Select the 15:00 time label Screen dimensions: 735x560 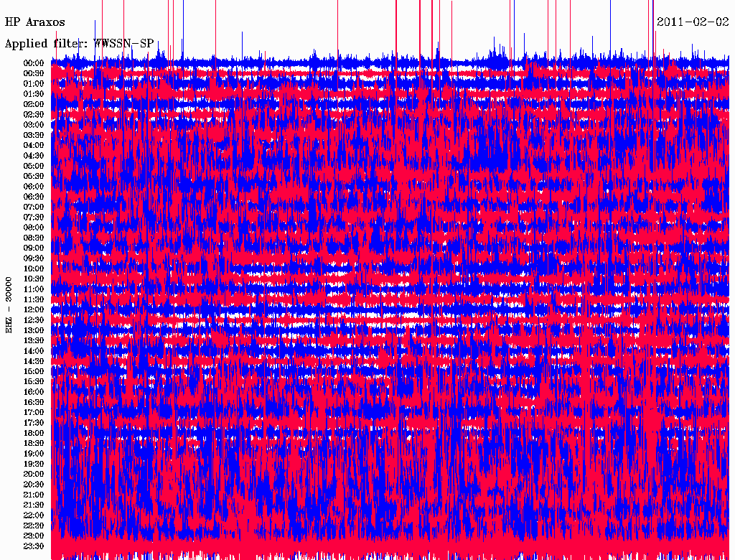point(34,371)
